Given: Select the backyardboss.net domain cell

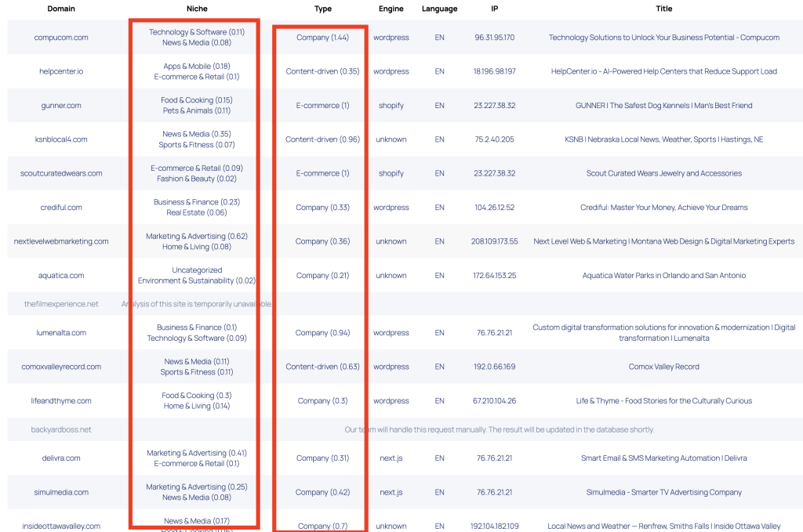Looking at the screenshot, I should coord(61,429).
